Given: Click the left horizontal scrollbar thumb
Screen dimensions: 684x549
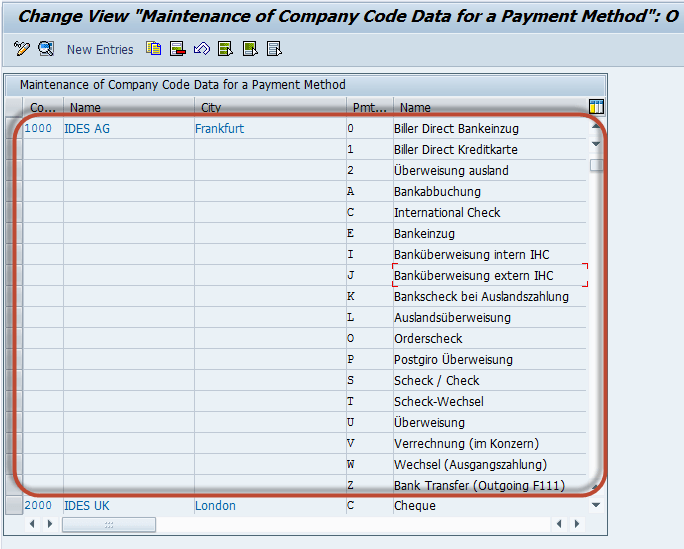Looking at the screenshot, I should tap(109, 524).
